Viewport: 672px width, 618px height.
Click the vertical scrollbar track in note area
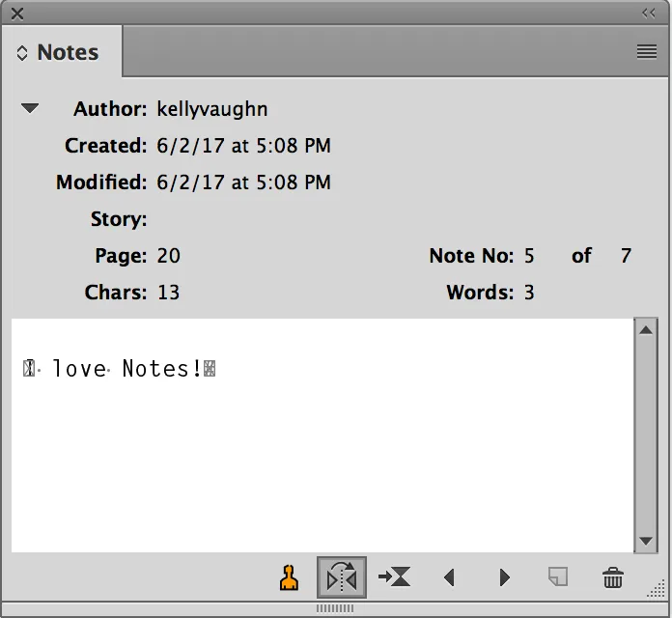(x=646, y=435)
